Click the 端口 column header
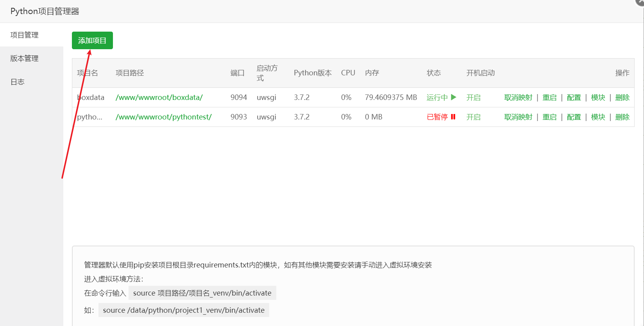Screen dimensions: 644x326 (x=238, y=73)
